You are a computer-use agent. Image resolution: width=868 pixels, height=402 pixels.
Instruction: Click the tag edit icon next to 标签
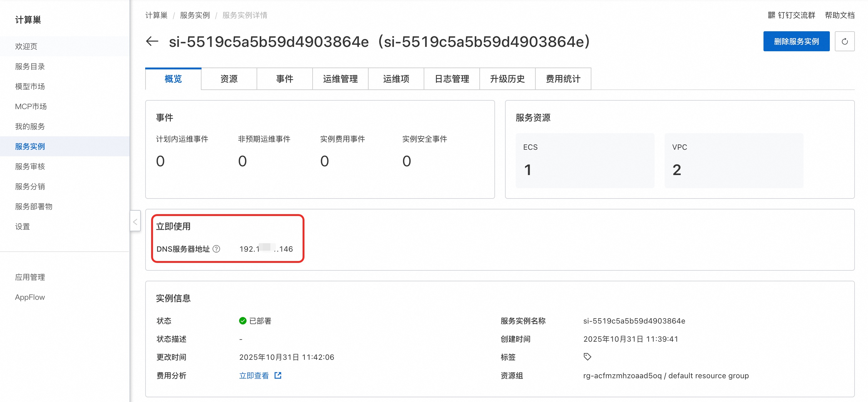[x=587, y=357]
